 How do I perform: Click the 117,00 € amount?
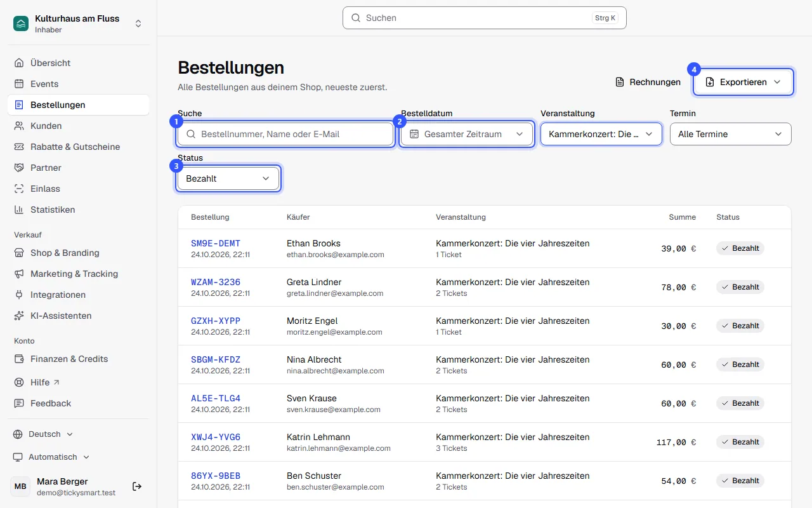pos(676,443)
